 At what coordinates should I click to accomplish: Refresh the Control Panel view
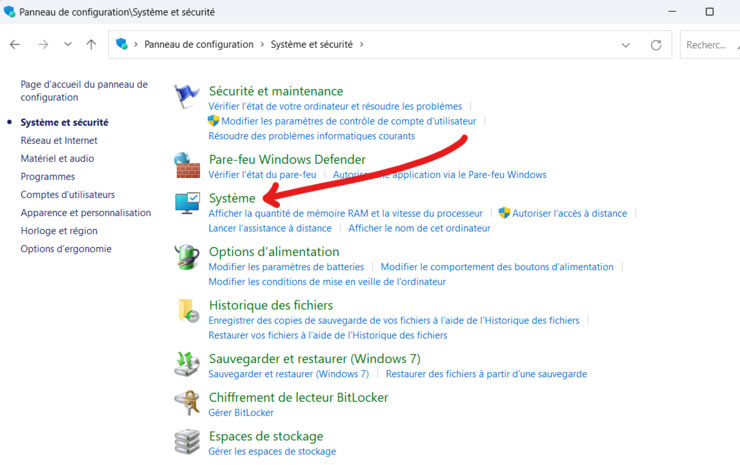[x=656, y=45]
